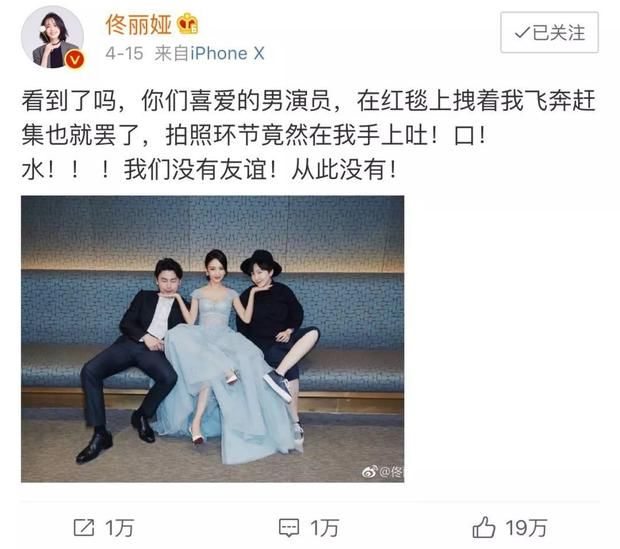This screenshot has height=549, width=620.
Task: Click the Weibo logo watermark on photo
Action: [369, 471]
